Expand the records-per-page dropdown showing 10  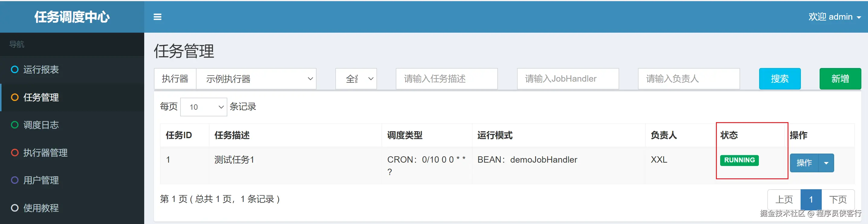[203, 107]
